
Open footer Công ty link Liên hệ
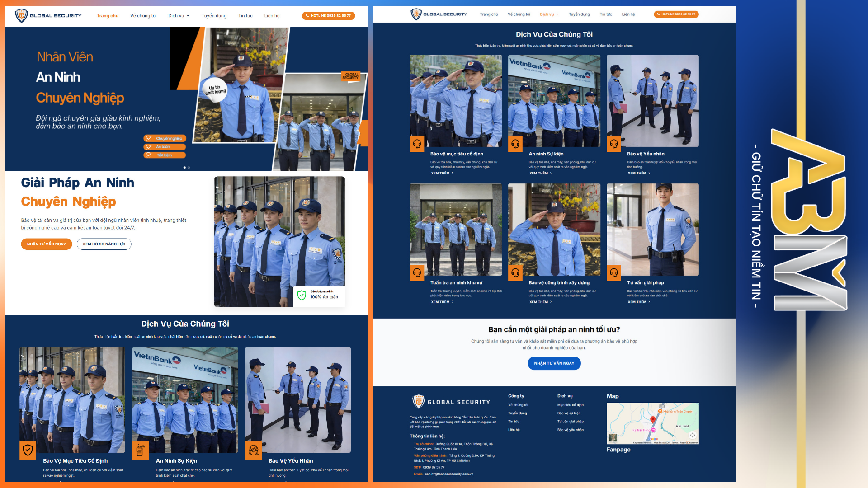click(514, 430)
